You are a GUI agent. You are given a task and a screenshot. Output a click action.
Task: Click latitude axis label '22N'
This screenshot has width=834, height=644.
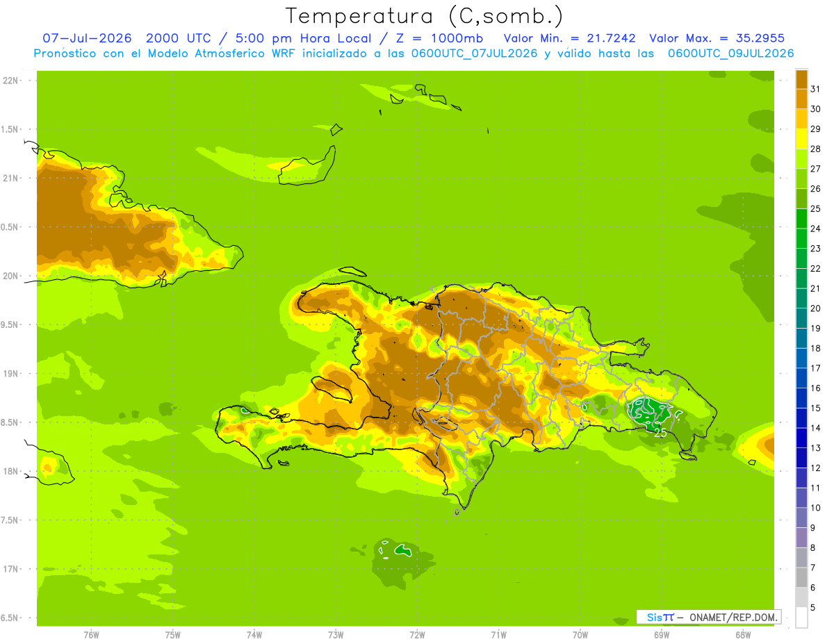(11, 81)
